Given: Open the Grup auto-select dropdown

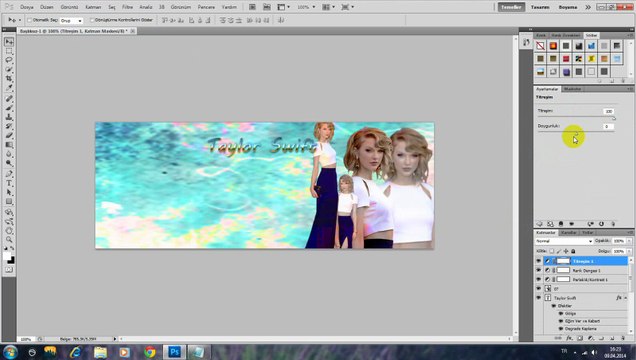Looking at the screenshot, I should coord(71,20).
